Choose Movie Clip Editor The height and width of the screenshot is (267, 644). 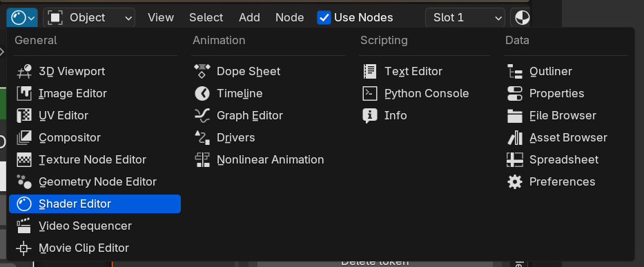(95, 248)
